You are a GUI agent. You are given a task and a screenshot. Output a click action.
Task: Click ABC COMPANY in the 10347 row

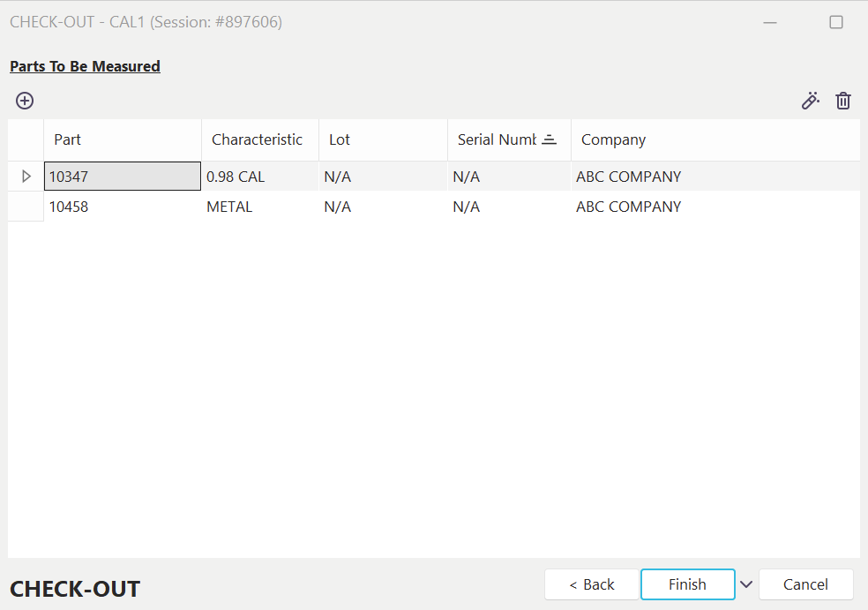pyautogui.click(x=628, y=177)
